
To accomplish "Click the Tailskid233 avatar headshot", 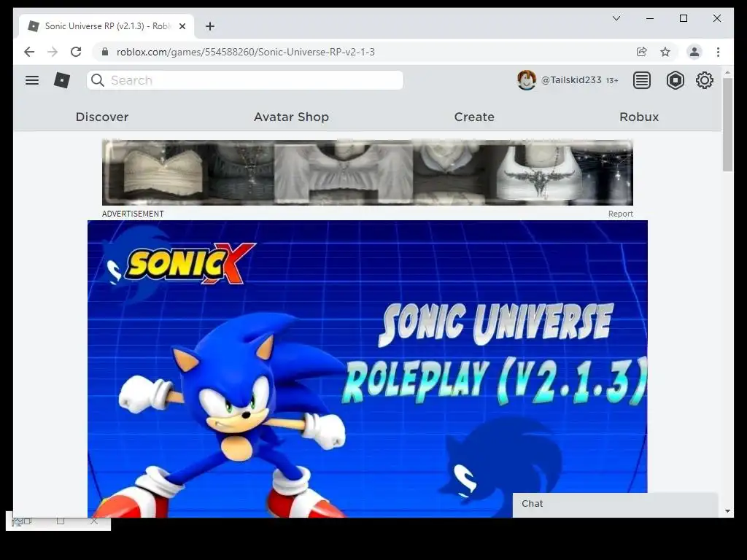I will (x=527, y=80).
